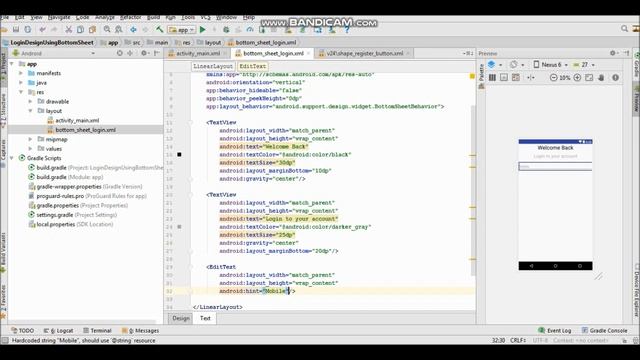
Task: Run the app with green play icon
Action: point(202,29)
